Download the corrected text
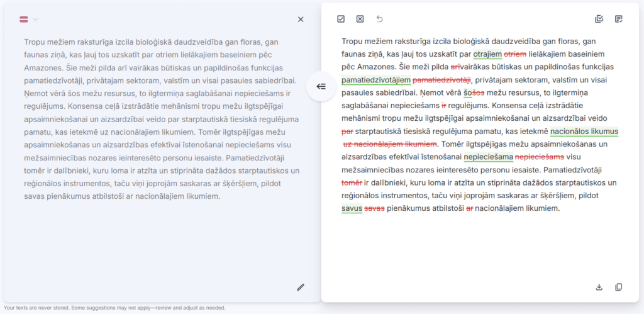The width and height of the screenshot is (644, 314). point(599,287)
